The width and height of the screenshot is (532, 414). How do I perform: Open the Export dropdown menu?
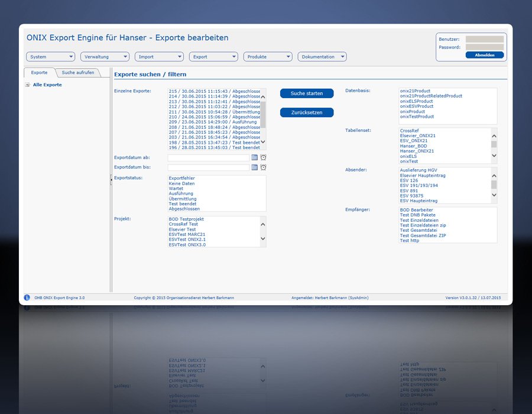pyautogui.click(x=213, y=57)
